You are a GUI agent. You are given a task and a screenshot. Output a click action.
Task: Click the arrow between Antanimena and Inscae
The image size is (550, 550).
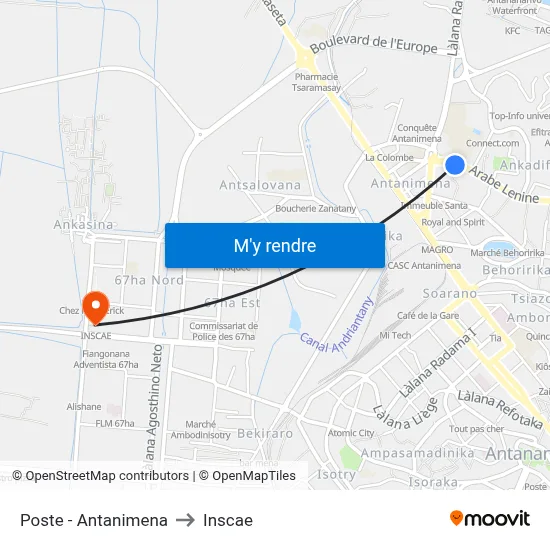[185, 520]
